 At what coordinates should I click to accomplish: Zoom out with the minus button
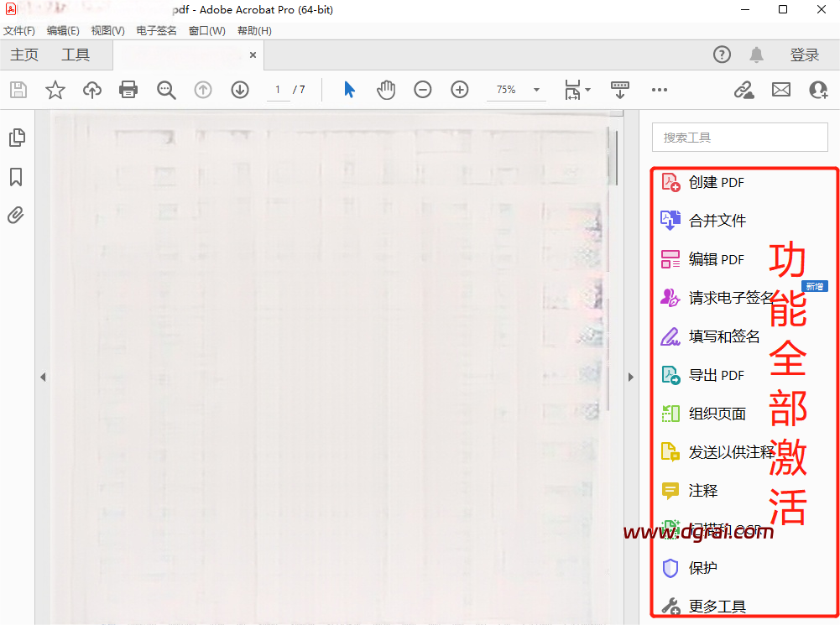(x=423, y=90)
